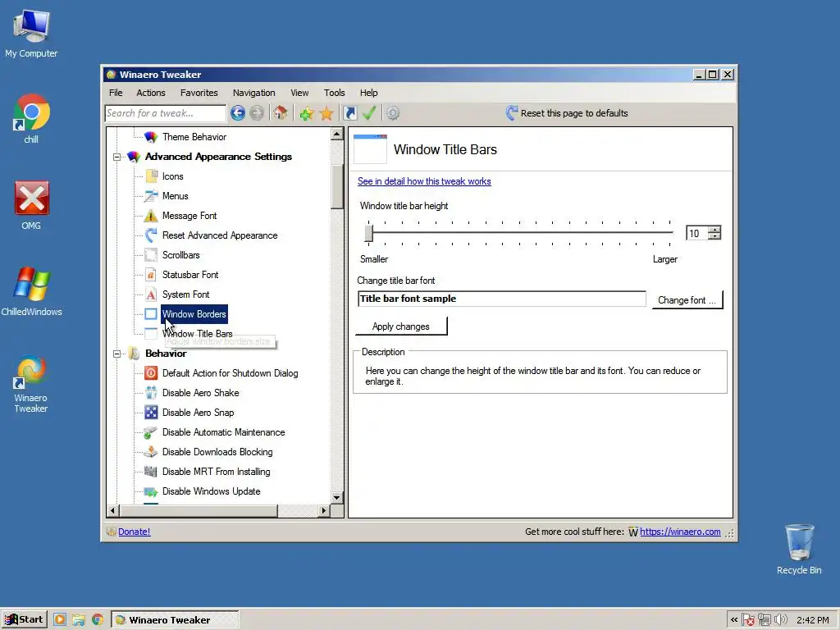Select the Recycle Bin icon
The width and height of the screenshot is (840, 630).
(799, 549)
